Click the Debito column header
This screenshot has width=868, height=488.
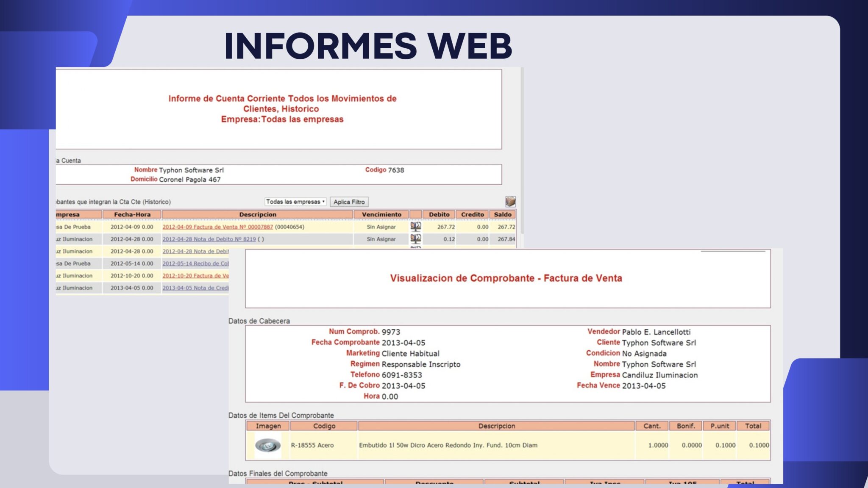[439, 215]
